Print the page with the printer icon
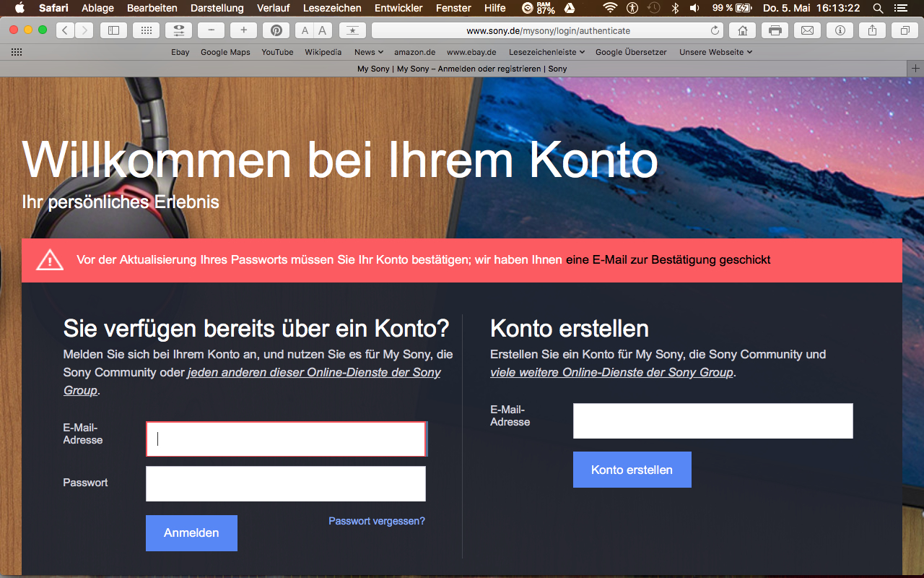 coord(775,30)
